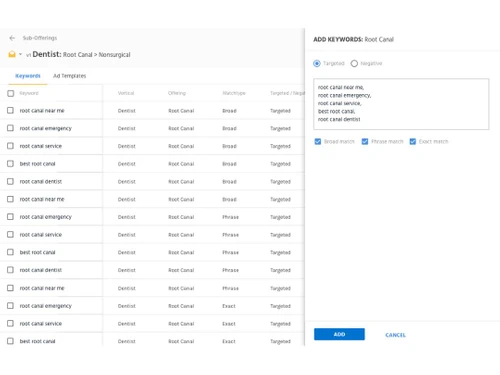Check the Broad 'best root canal' row
The height and width of the screenshot is (375, 500).
click(x=11, y=164)
